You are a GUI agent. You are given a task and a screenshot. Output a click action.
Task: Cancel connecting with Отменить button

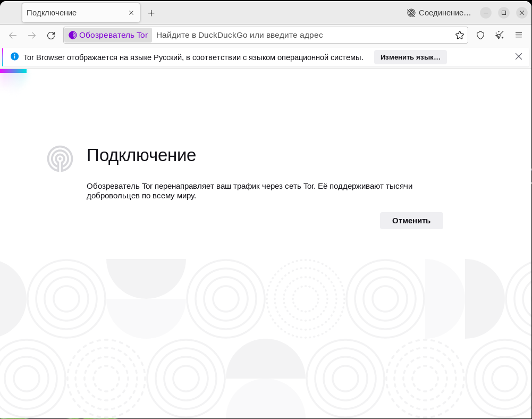(x=411, y=221)
